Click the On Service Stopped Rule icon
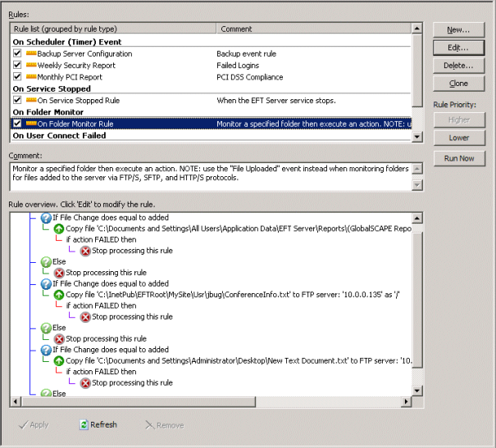This screenshot has width=496, height=448. click(31, 100)
